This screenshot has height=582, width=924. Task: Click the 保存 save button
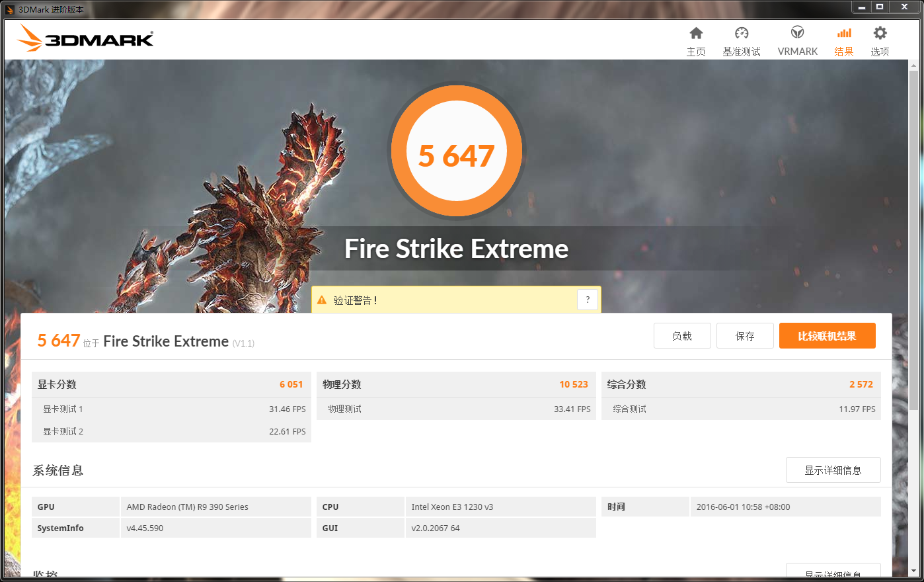coord(745,336)
